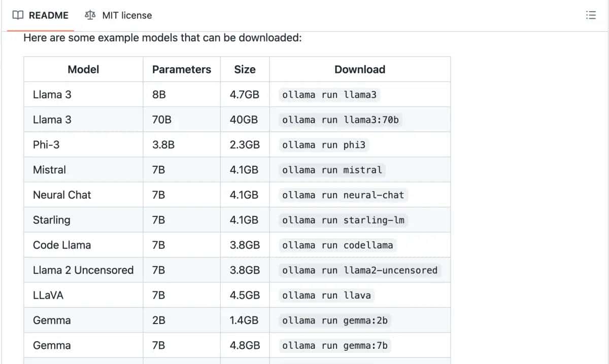Click the 'ollama run llava' code snippet
This screenshot has height=364, width=609.
[326, 296]
